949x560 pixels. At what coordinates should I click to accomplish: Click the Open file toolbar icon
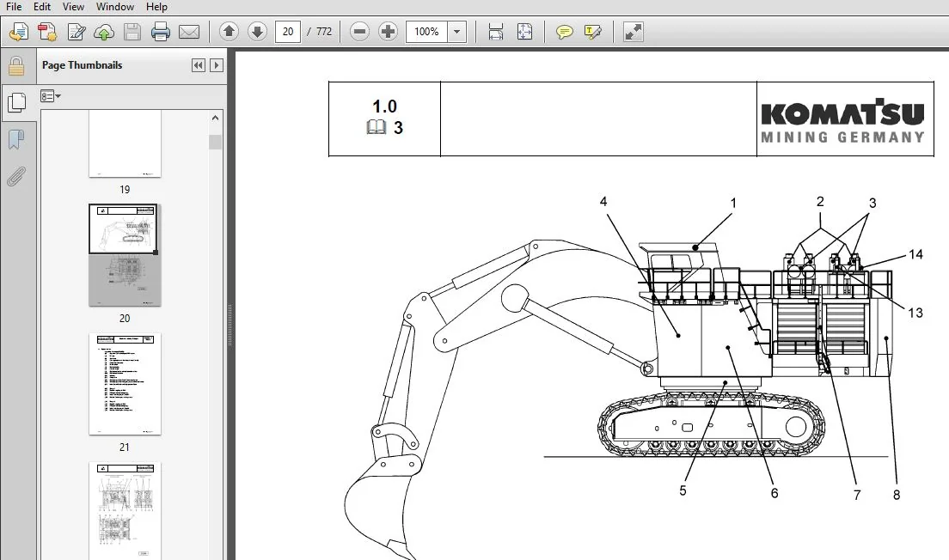pyautogui.click(x=19, y=32)
